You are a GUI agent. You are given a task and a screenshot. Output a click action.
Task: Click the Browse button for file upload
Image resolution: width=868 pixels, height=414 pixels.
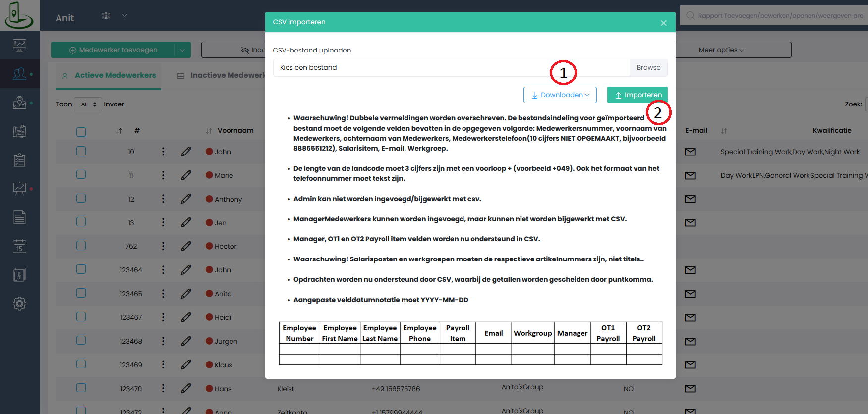(648, 68)
